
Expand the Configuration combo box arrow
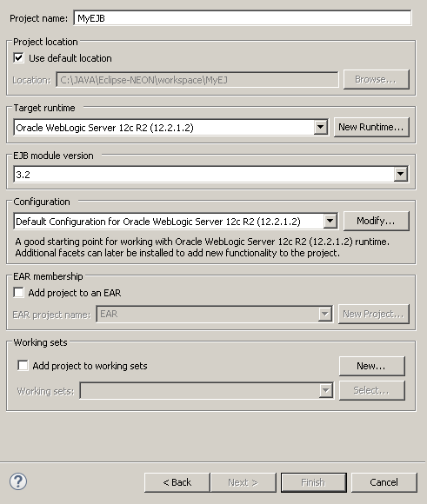click(330, 221)
